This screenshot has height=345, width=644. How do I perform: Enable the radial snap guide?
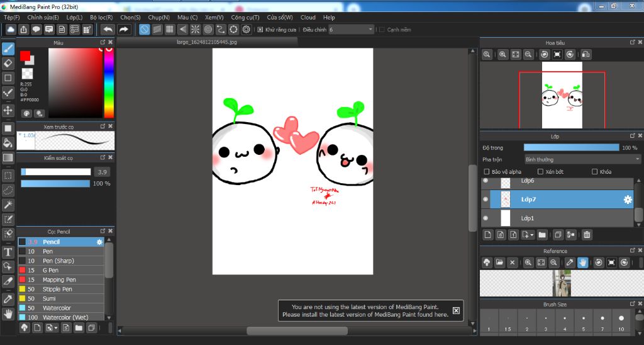coord(195,29)
